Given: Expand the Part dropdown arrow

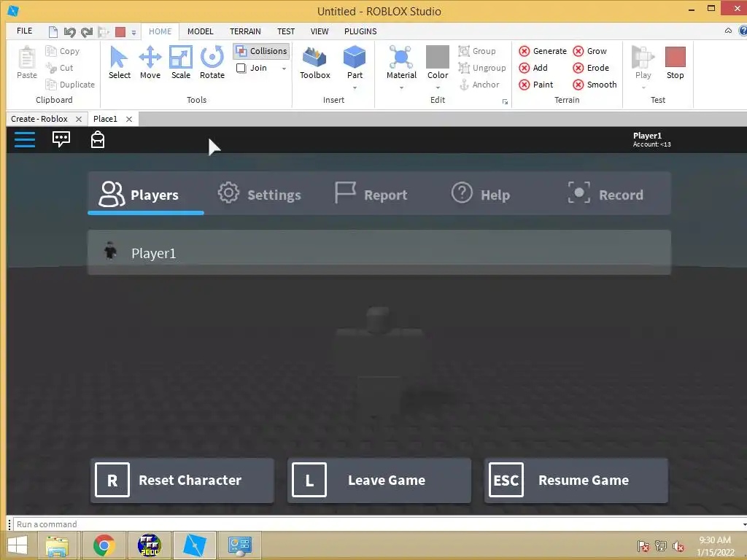Looking at the screenshot, I should (355, 87).
